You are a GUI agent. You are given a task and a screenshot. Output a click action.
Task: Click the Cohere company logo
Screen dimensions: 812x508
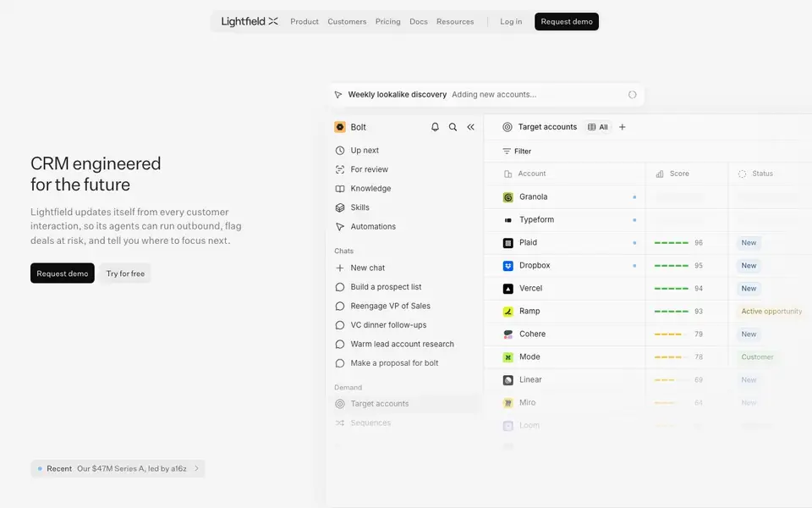508,334
